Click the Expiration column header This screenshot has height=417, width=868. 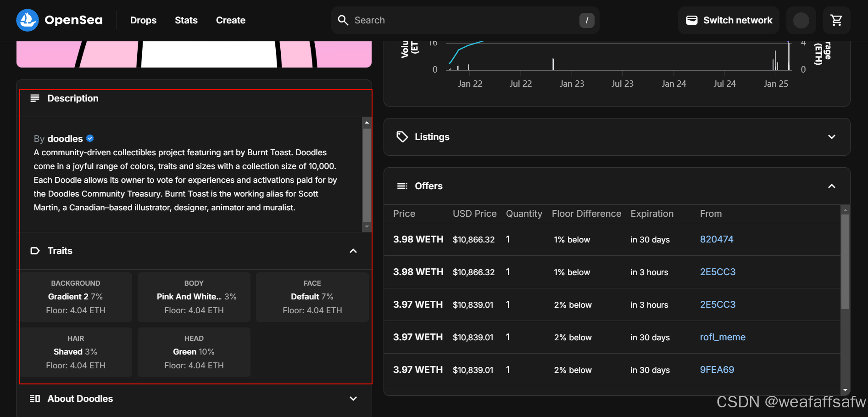[x=652, y=214]
